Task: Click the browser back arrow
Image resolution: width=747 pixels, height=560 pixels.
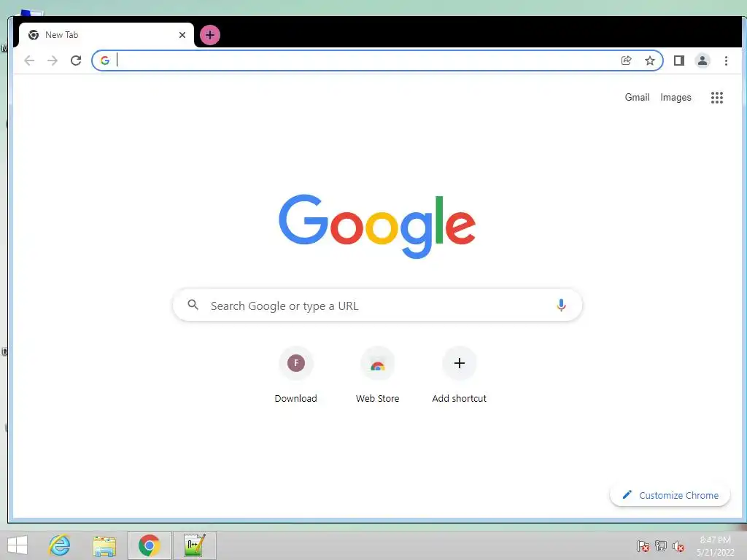Action: pos(29,61)
